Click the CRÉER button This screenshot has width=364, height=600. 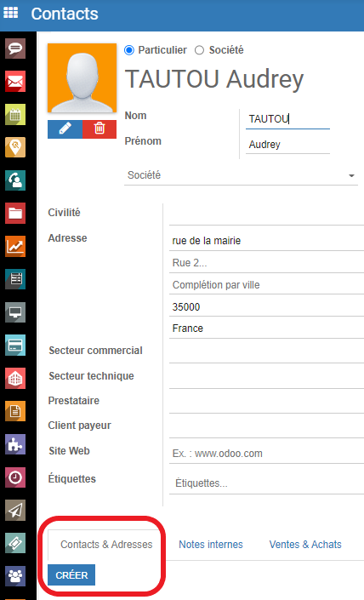(x=71, y=574)
